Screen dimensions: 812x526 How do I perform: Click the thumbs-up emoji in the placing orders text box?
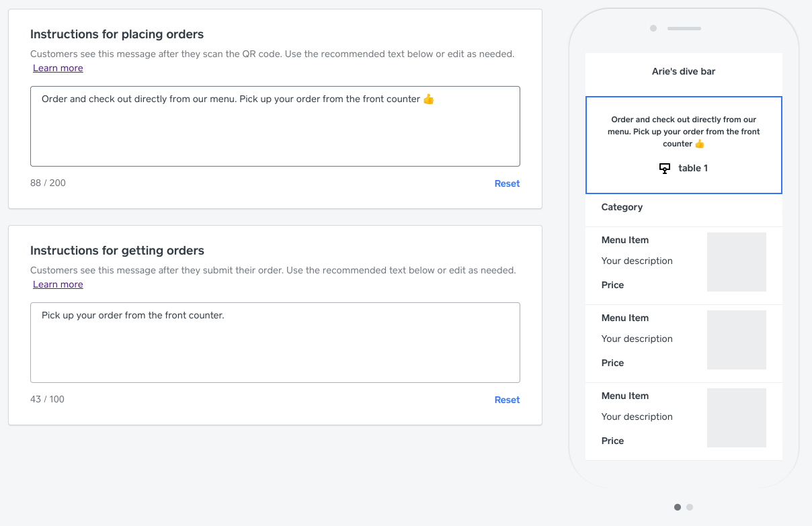(x=429, y=99)
